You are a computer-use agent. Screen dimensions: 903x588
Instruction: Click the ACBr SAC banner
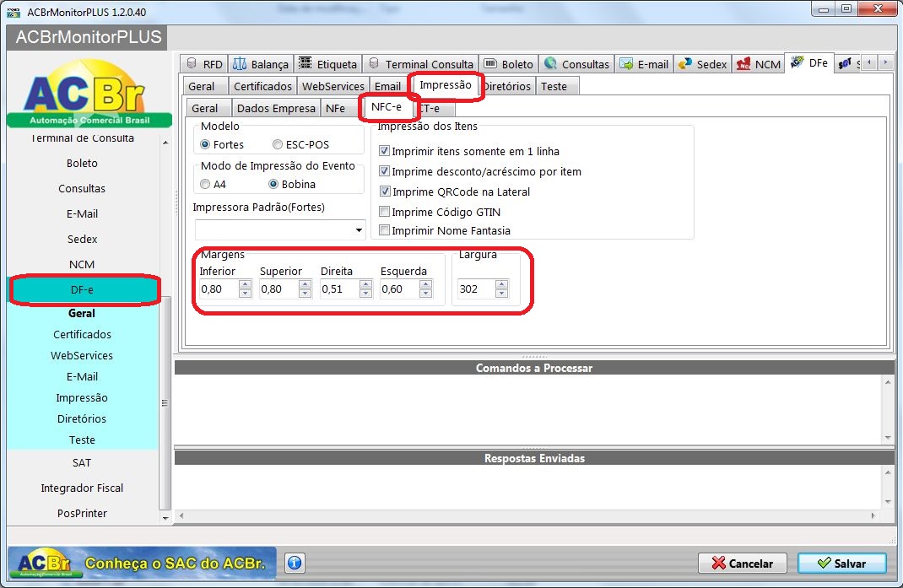tap(143, 563)
